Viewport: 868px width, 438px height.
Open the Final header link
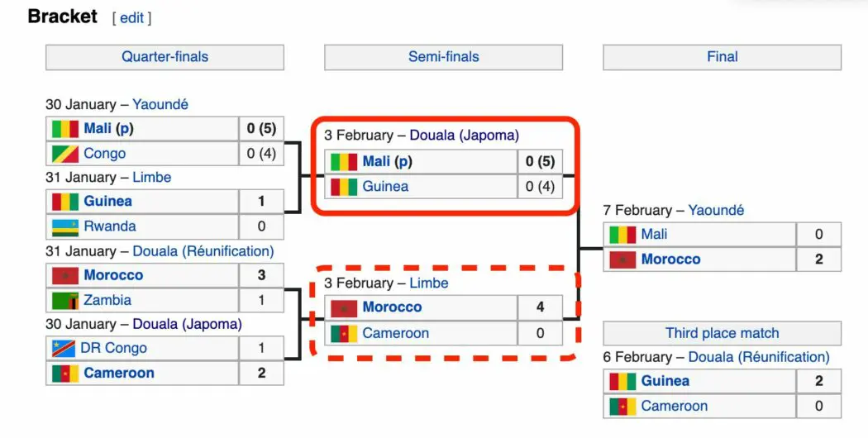pos(723,56)
